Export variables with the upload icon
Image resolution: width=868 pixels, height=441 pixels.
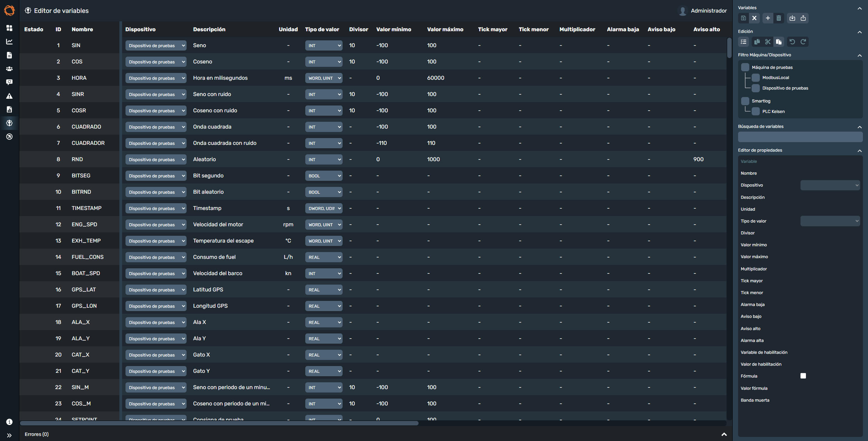pyautogui.click(x=803, y=18)
